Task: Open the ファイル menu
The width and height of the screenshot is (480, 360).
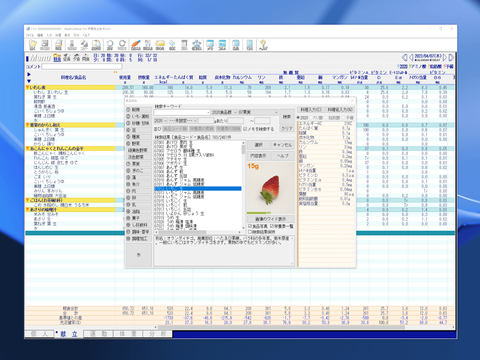Action: click(x=30, y=35)
